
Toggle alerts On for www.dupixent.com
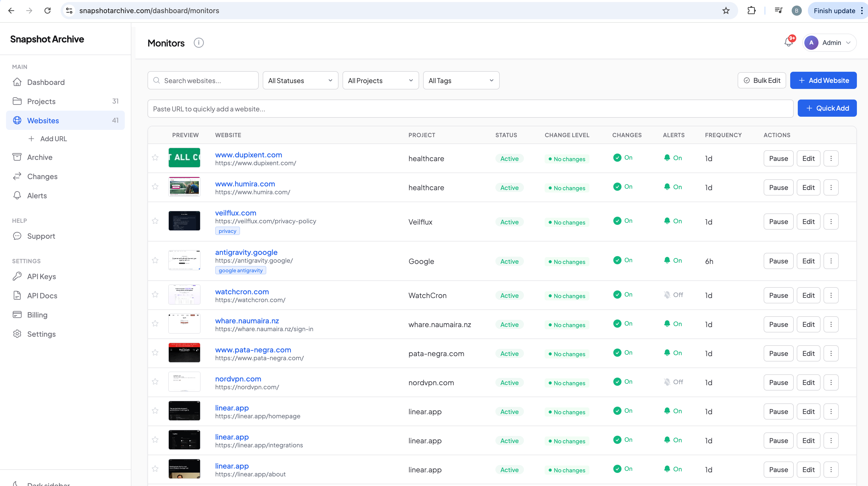tap(673, 158)
